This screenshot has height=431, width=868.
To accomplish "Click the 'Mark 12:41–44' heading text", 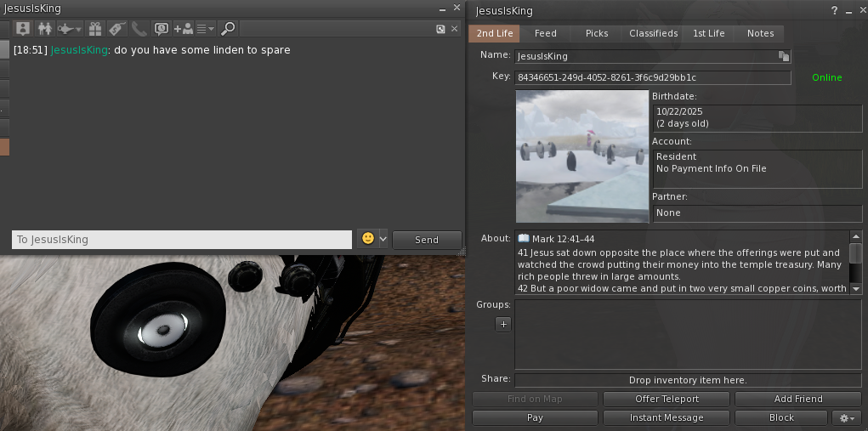I will tap(563, 239).
